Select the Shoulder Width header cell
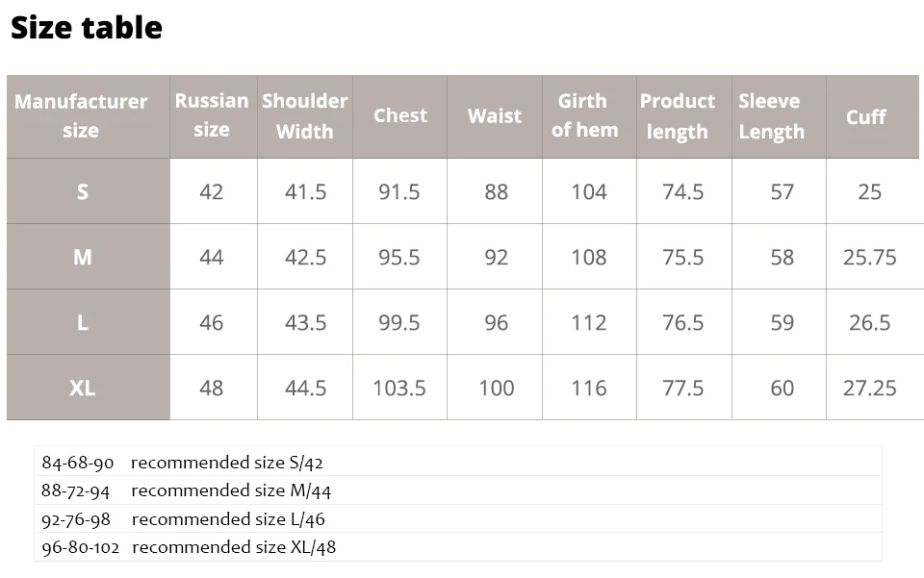This screenshot has width=924, height=578. pos(305,116)
